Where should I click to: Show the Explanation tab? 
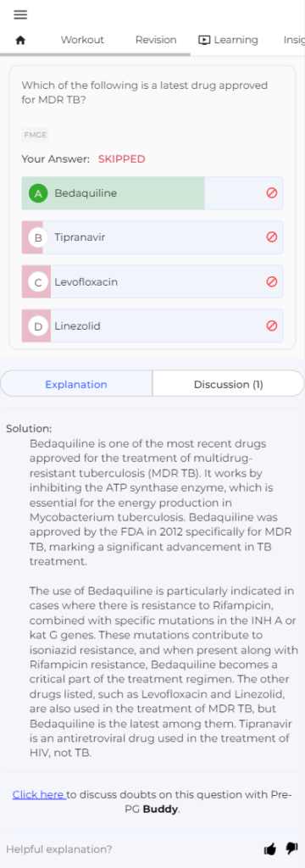(76, 384)
